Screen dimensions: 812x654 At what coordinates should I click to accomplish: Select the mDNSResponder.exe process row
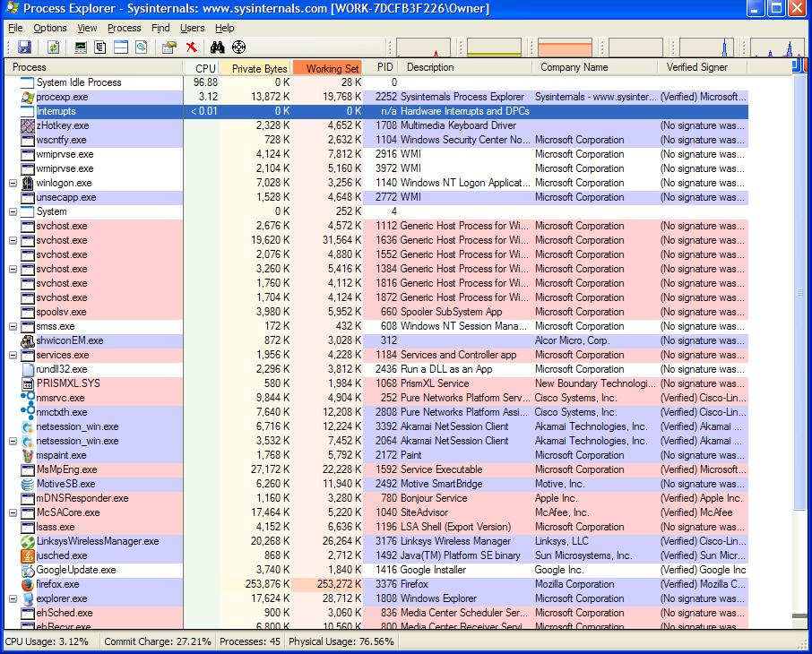pos(376,499)
